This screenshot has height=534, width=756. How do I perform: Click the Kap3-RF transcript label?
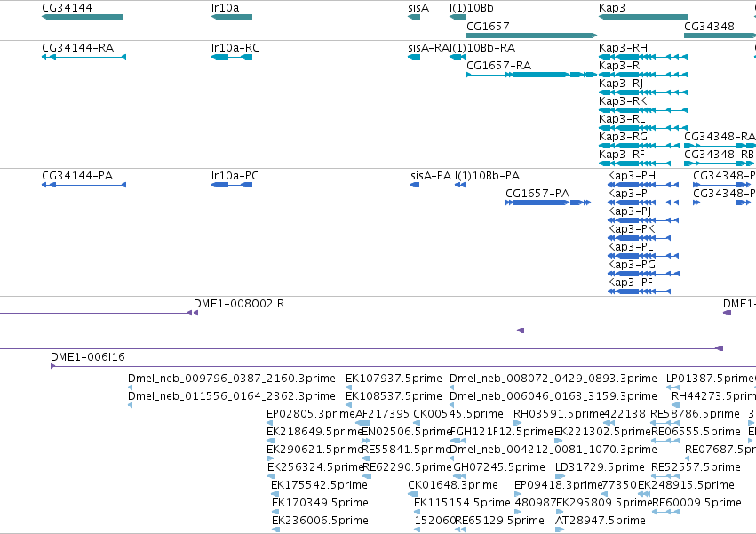pyautogui.click(x=622, y=155)
